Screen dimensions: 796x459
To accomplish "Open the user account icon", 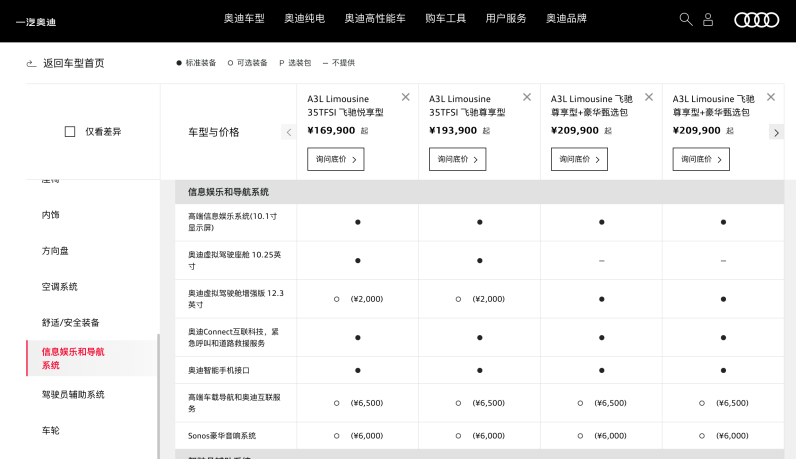I will (x=708, y=19).
